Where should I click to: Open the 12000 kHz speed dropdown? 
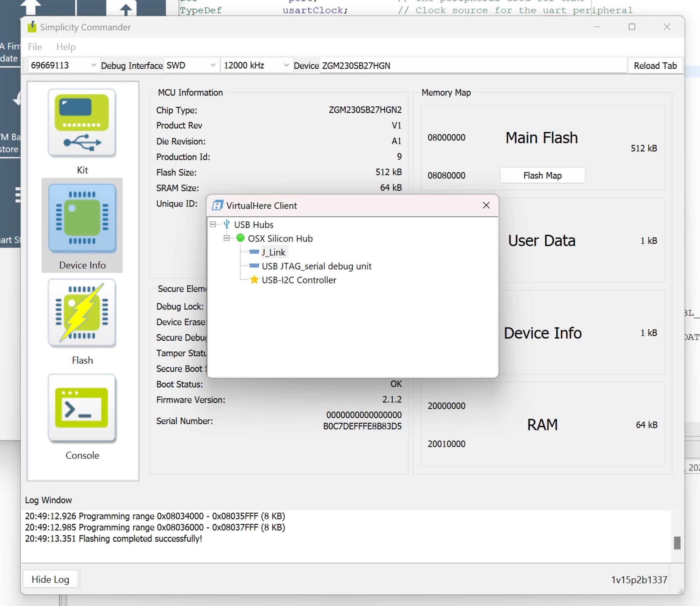point(257,65)
